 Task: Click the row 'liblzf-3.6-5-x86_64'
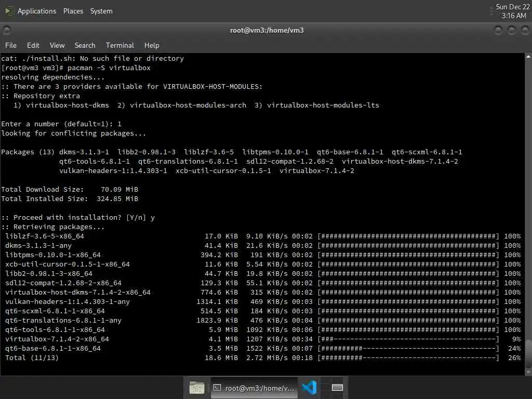263,236
